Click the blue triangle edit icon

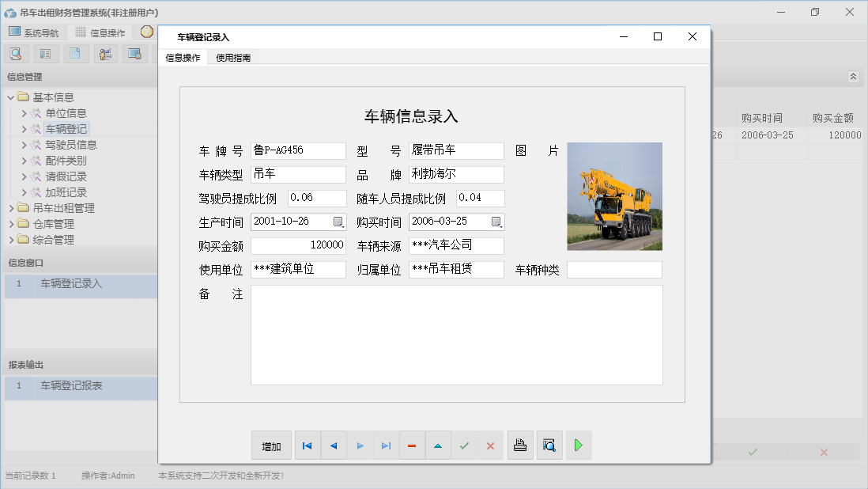click(438, 445)
